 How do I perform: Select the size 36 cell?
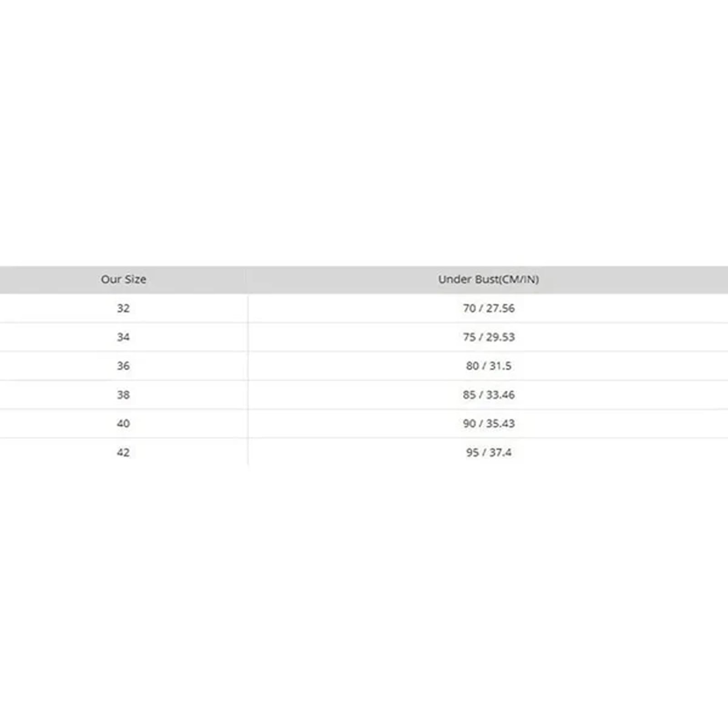tap(123, 366)
